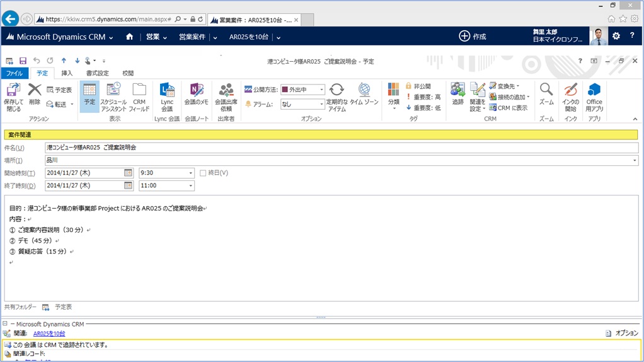The image size is (644, 362).
Task: Refresh the page in address bar
Action: 200,20
